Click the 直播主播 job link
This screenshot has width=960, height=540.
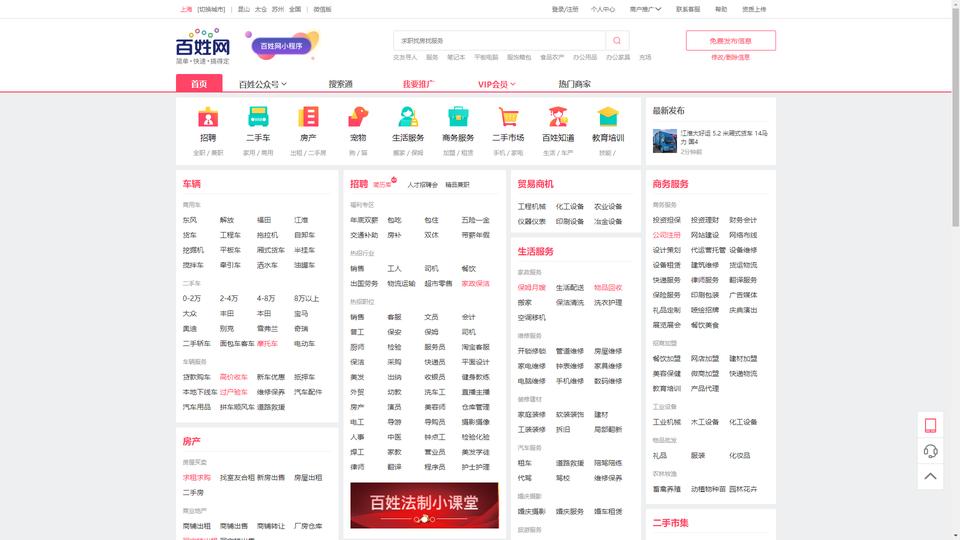click(475, 392)
